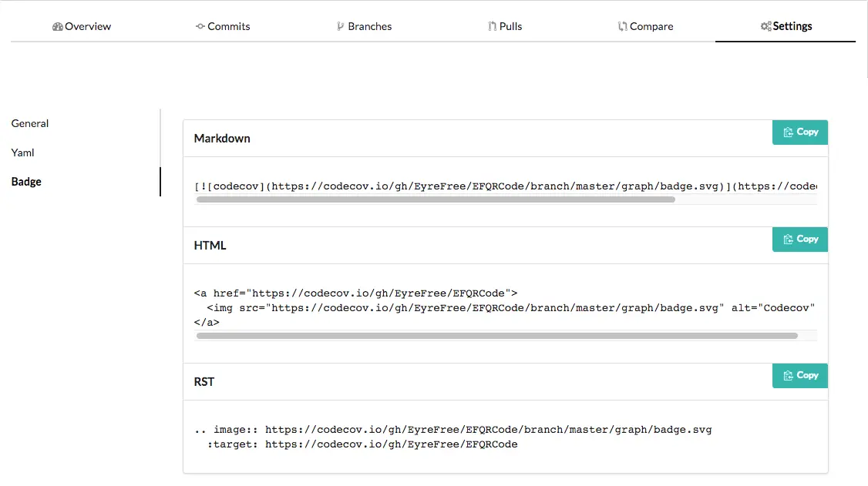Viewport: 868px width, 486px height.
Task: Click the Markdown snippet horizontal scrollbar
Action: click(436, 199)
